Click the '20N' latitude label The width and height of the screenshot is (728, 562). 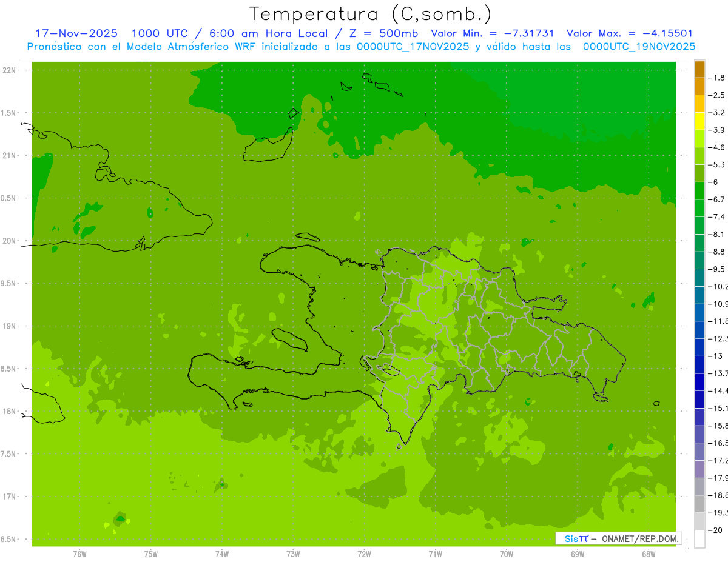point(10,241)
